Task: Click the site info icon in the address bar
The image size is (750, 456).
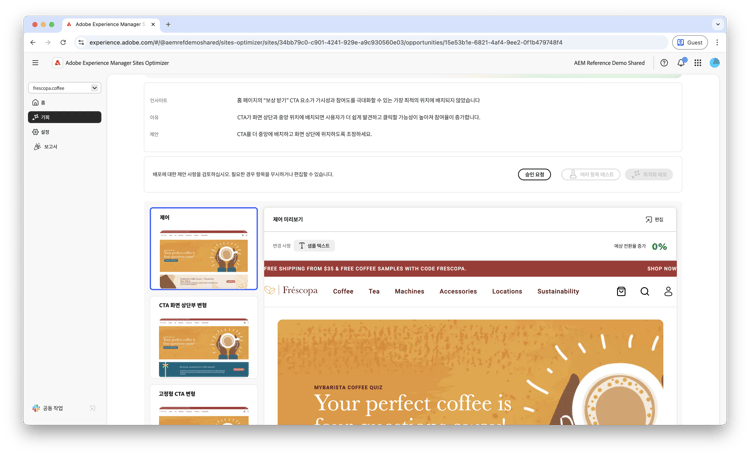Action: coord(81,43)
